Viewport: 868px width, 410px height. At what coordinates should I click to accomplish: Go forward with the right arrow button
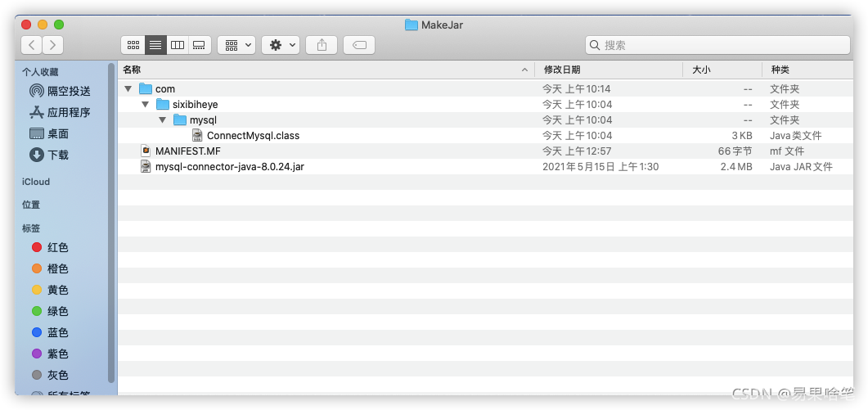52,45
